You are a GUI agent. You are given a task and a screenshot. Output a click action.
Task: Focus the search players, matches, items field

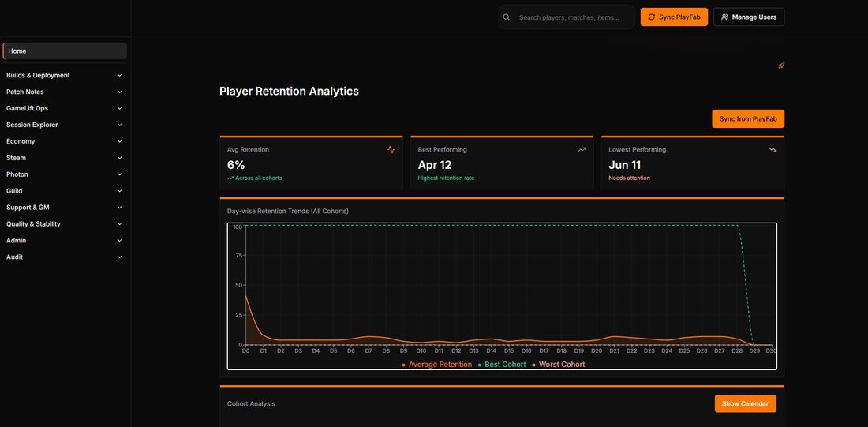click(567, 17)
